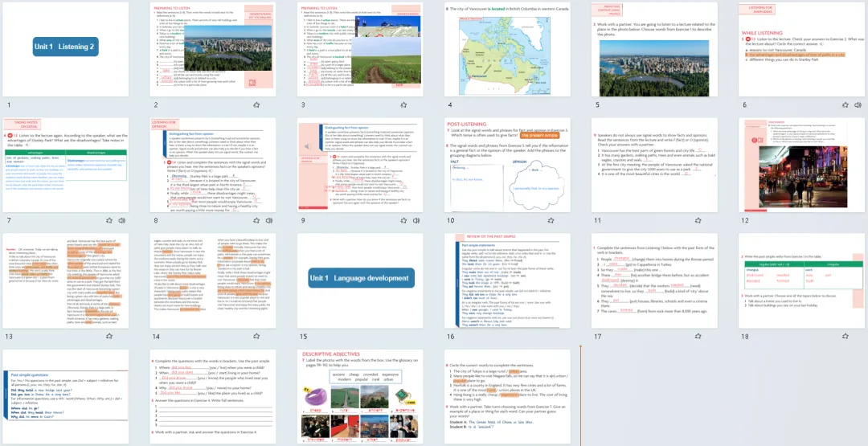Select the 'Unit 1 Listening 2' title slide
Screen dimensions: 868x446
tap(65, 49)
